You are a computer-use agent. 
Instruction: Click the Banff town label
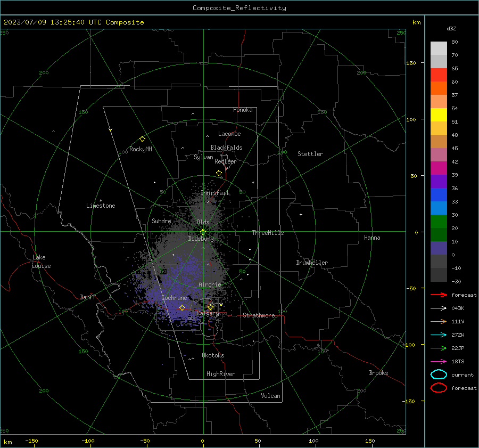[88, 297]
